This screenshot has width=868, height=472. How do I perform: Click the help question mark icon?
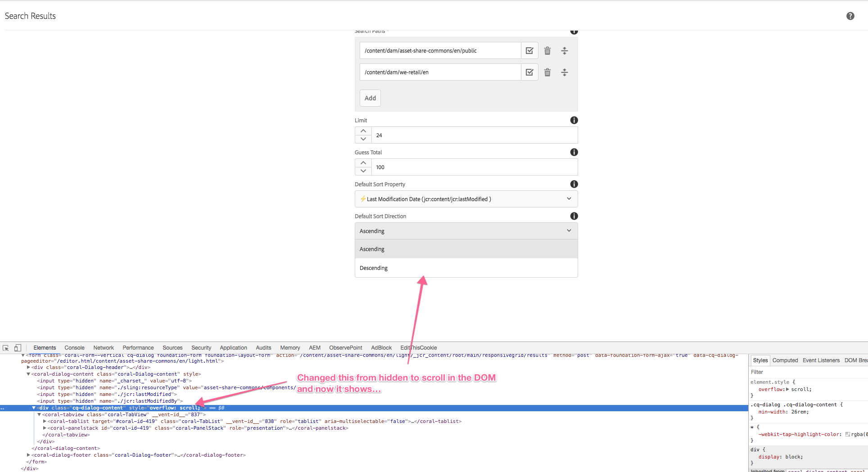pos(850,16)
